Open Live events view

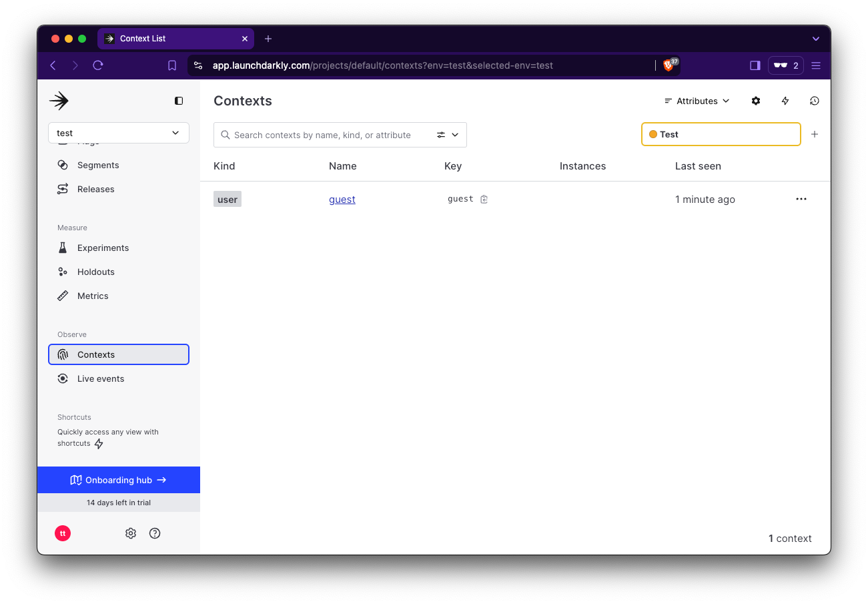point(100,378)
